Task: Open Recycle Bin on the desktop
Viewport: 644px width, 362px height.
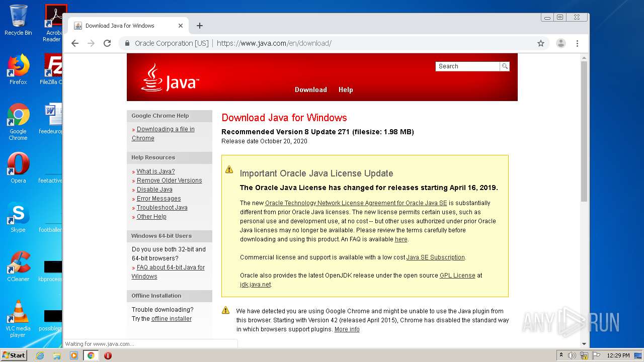Action: [18, 20]
